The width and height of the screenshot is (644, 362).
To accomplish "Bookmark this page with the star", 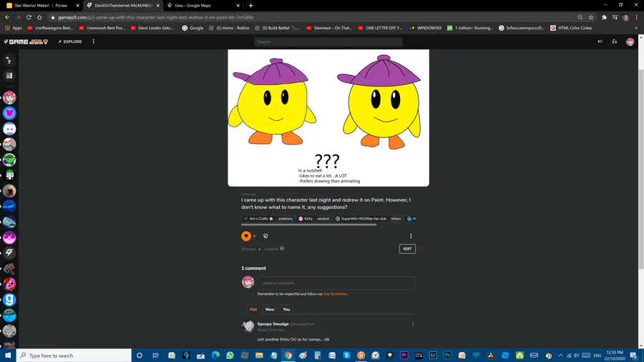I will pos(590,17).
